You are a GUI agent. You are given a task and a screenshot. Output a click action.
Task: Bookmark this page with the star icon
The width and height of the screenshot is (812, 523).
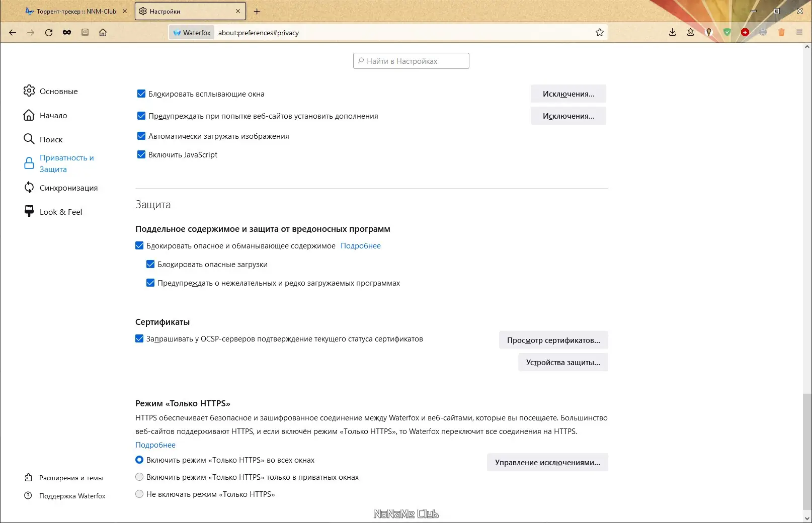pyautogui.click(x=600, y=33)
